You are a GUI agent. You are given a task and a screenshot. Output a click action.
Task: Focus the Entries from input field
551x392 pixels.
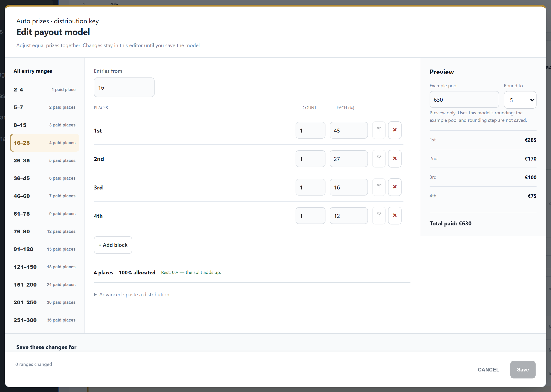coord(124,87)
